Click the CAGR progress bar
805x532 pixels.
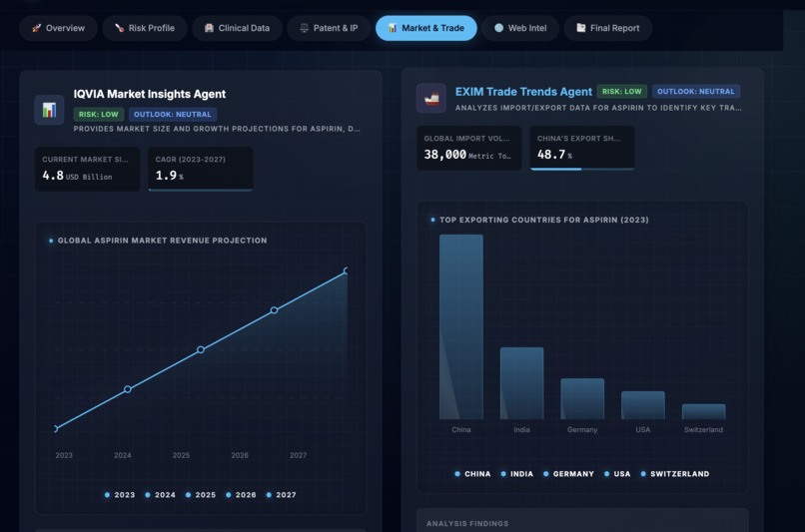pos(201,190)
